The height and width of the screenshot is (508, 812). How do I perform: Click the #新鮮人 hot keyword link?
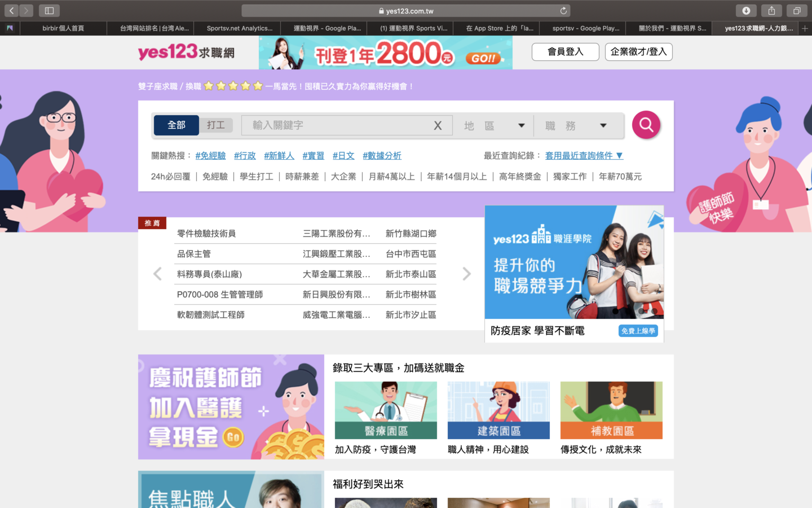[x=279, y=156]
